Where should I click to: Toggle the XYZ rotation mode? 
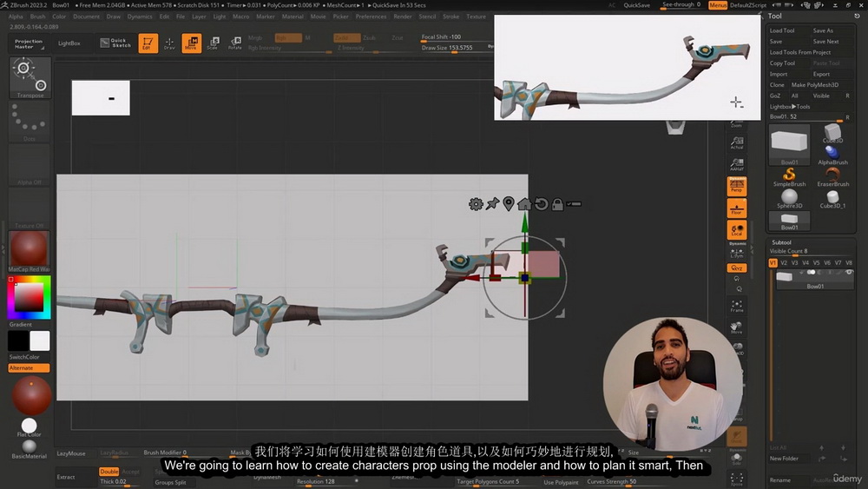coord(737,268)
